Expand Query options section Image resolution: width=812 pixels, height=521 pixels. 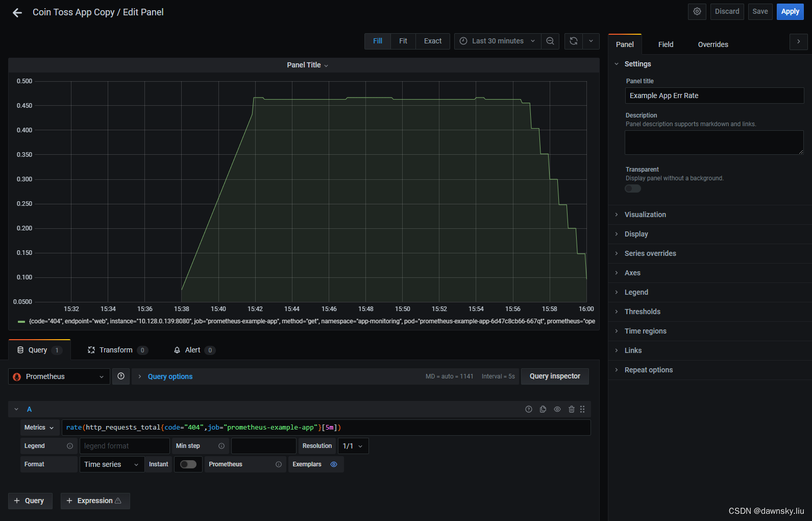click(170, 376)
